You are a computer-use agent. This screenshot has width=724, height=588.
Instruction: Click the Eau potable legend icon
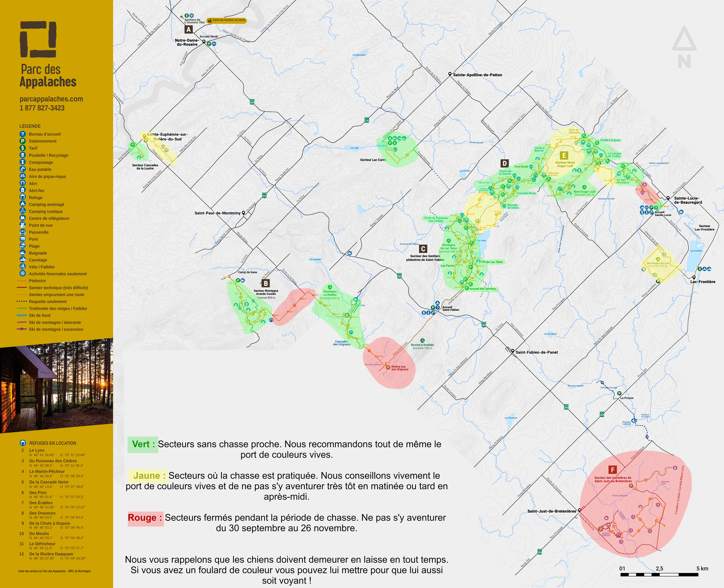(x=23, y=169)
